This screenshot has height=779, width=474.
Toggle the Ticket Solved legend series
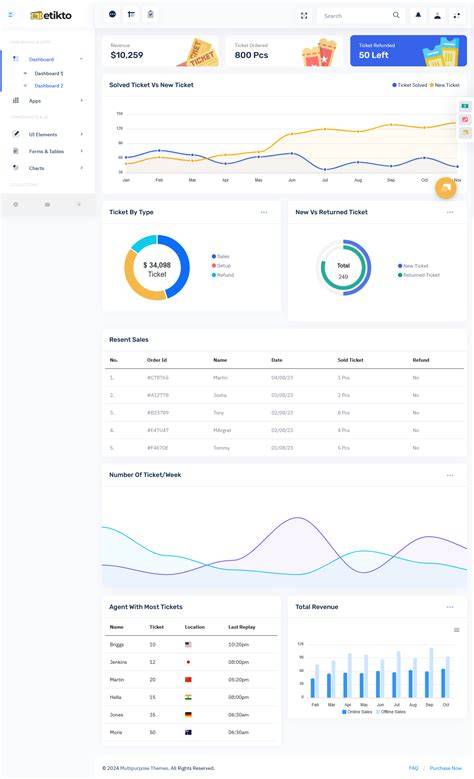coord(409,85)
